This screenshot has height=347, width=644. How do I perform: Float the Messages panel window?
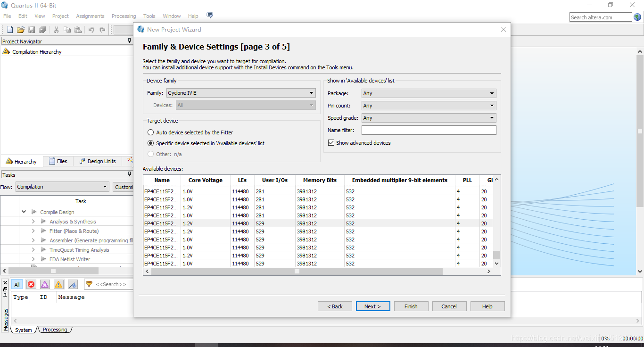tap(5, 289)
